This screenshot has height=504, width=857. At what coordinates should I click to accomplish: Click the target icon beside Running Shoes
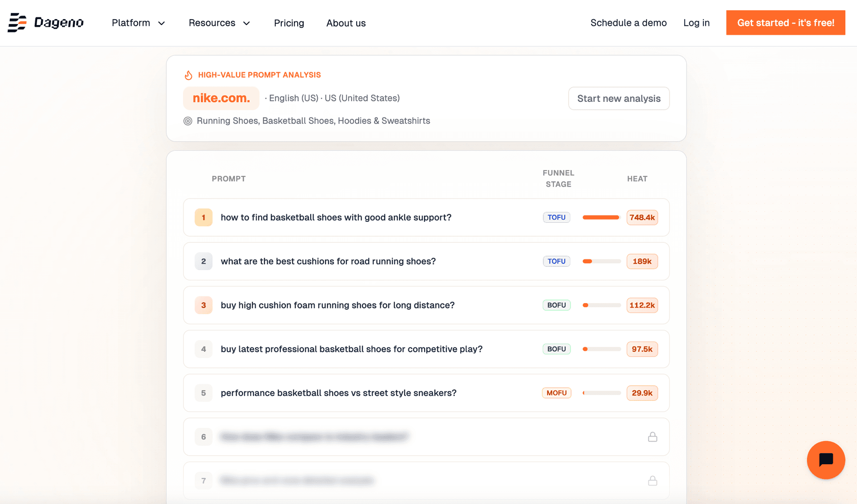pyautogui.click(x=188, y=121)
